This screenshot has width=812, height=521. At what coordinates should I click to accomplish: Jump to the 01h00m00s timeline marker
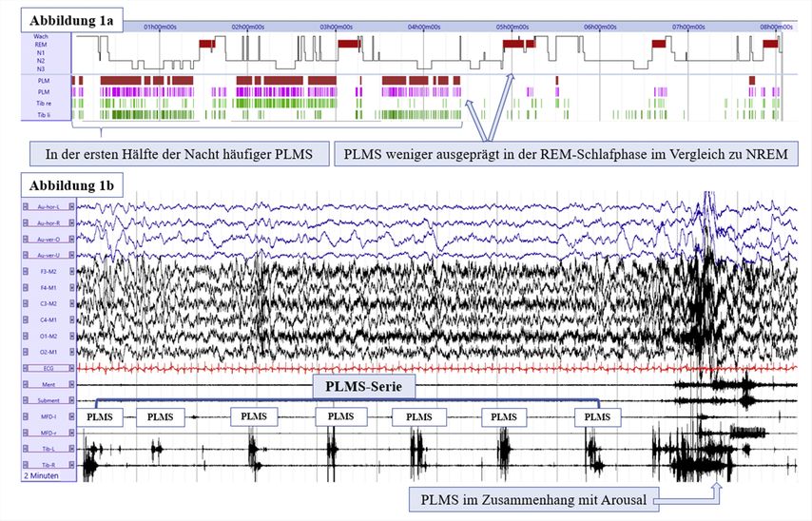point(160,28)
